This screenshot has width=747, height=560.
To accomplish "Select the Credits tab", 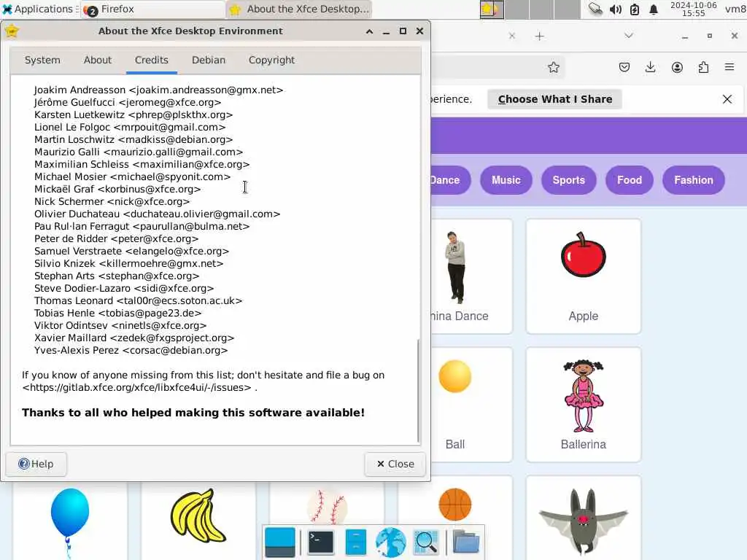I will [x=152, y=60].
